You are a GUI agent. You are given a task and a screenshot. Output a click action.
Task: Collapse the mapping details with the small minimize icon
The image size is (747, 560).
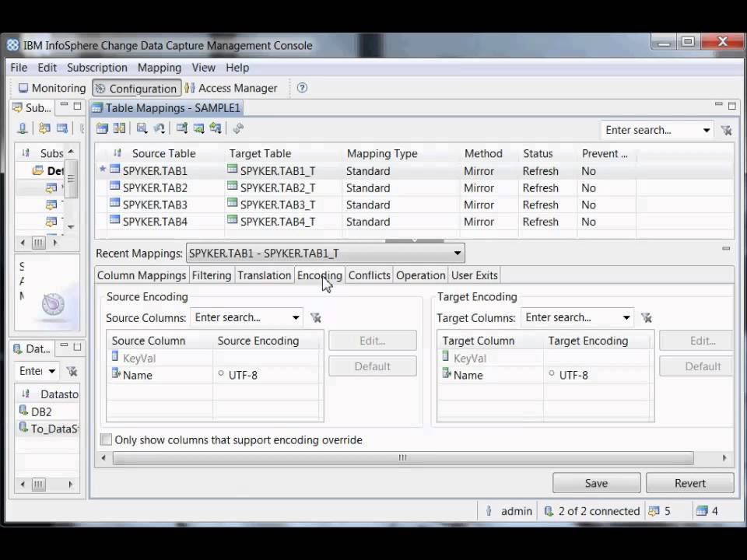pos(726,248)
